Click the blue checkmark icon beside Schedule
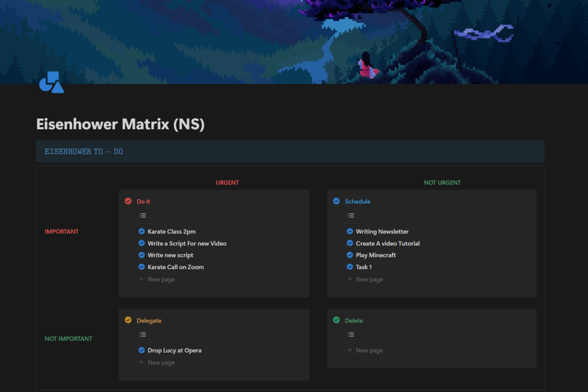The width and height of the screenshot is (588, 392). [x=336, y=201]
